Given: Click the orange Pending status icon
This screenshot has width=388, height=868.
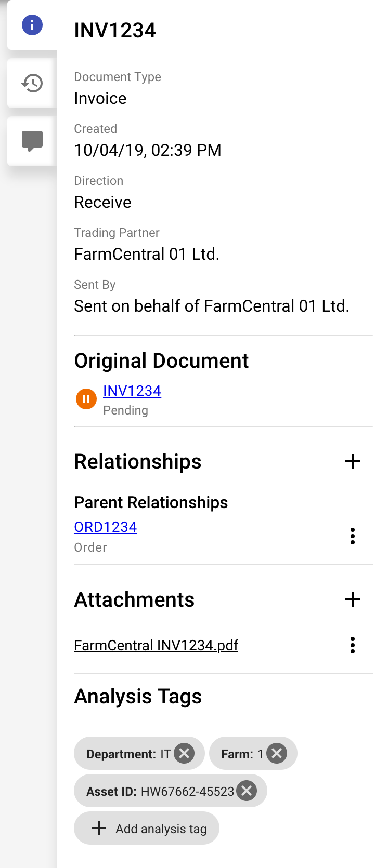Looking at the screenshot, I should point(86,399).
